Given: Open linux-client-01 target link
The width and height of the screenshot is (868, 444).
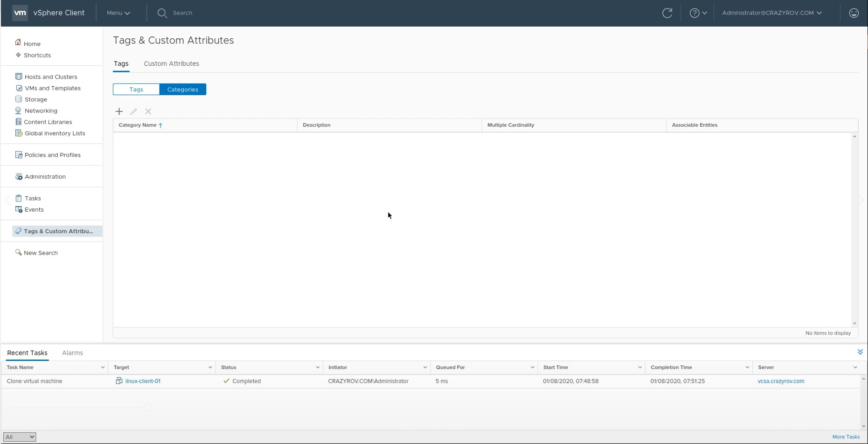Looking at the screenshot, I should (143, 381).
